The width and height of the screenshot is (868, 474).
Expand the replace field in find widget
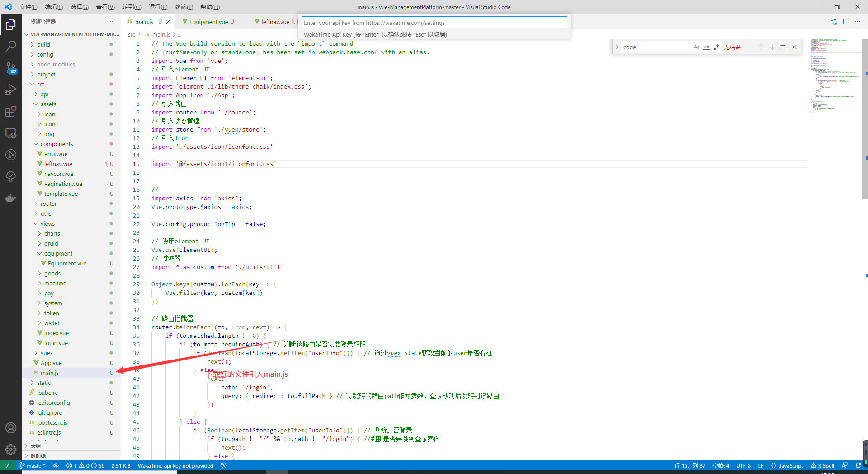click(617, 47)
